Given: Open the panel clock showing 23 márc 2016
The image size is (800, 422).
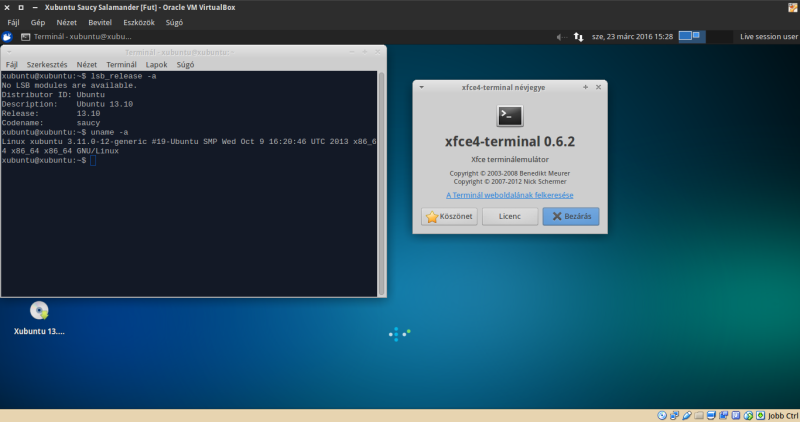Looking at the screenshot, I should click(x=632, y=37).
